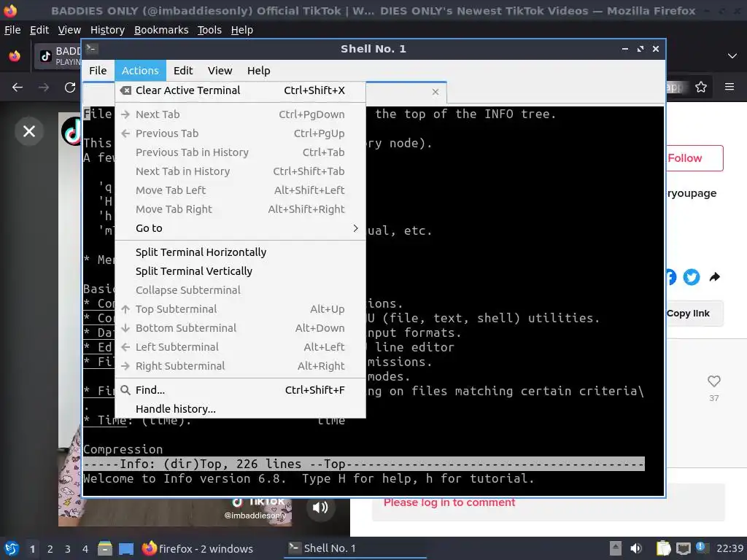Viewport: 747px width, 560px height.
Task: Close the Actions menu via Actions header
Action: (x=140, y=71)
